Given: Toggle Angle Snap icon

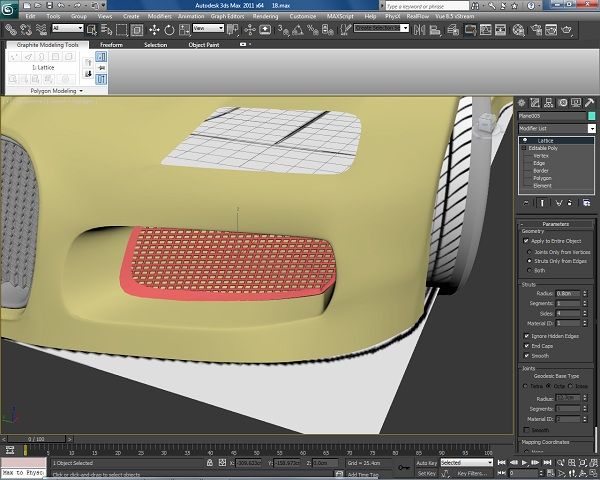Looking at the screenshot, I should pos(298,29).
